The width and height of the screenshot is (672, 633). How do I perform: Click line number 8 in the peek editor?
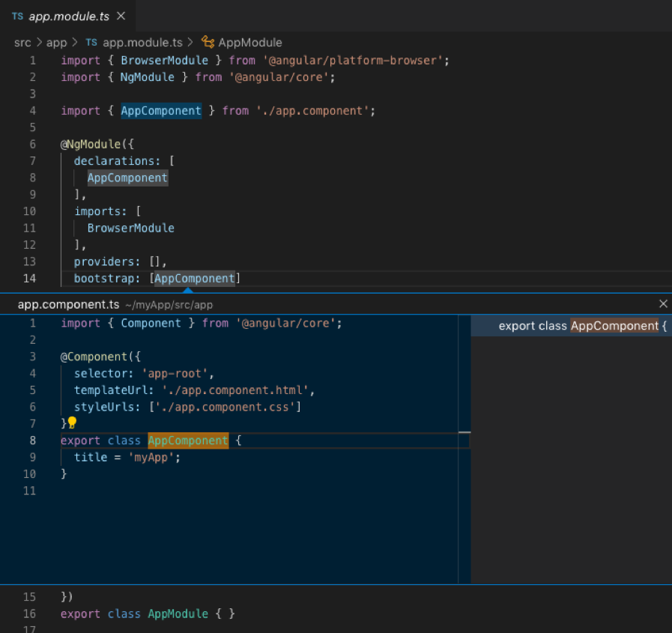[32, 440]
